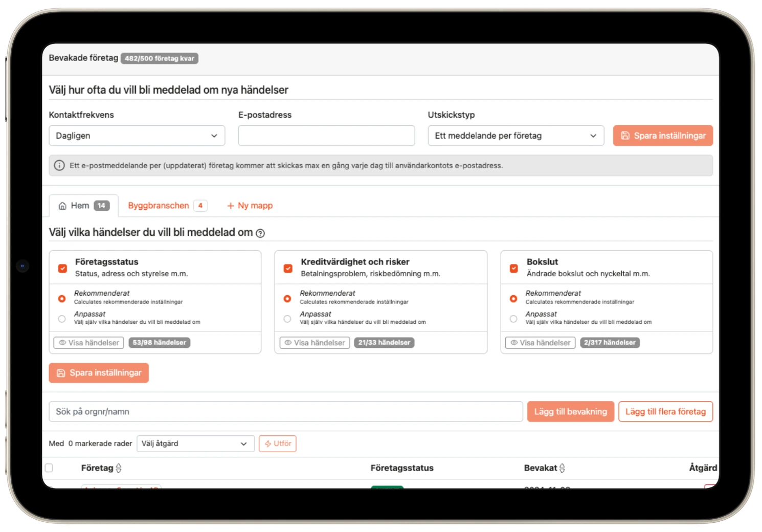Click the Lägg till flera företag button
Viewport: 762px width, 532px height.
click(665, 412)
